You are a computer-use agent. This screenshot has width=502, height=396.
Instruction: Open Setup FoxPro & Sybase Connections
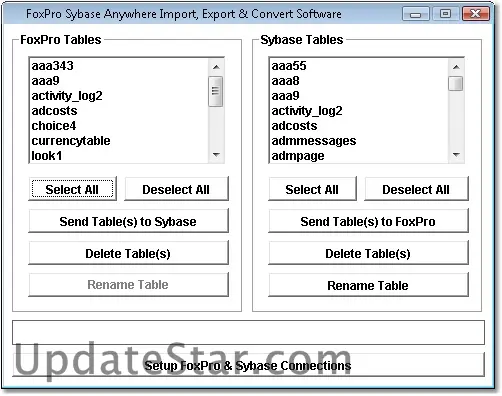(248, 365)
